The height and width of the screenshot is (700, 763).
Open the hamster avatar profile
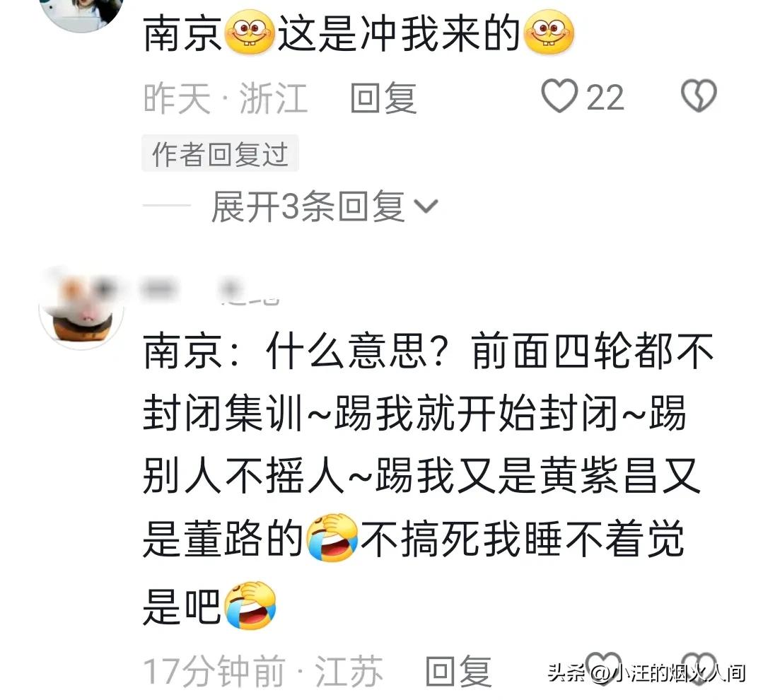point(82,307)
